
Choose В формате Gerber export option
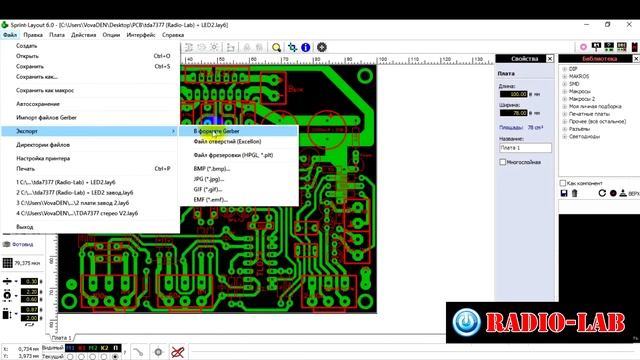pyautogui.click(x=238, y=131)
